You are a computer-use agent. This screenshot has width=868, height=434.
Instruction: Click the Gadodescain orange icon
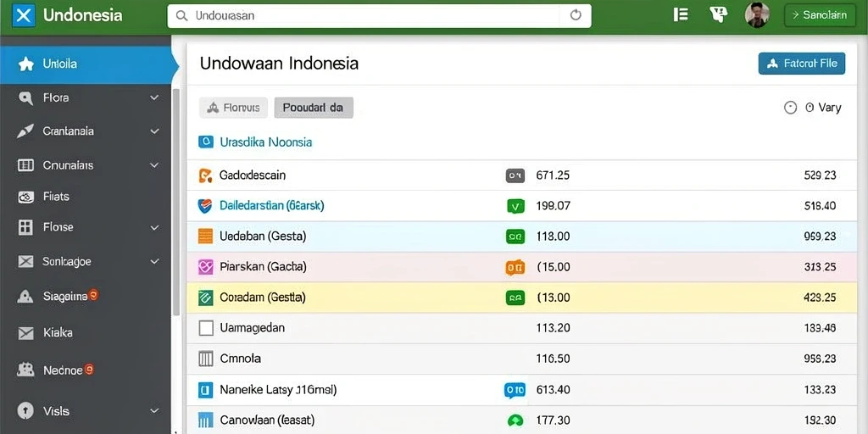[x=205, y=176]
